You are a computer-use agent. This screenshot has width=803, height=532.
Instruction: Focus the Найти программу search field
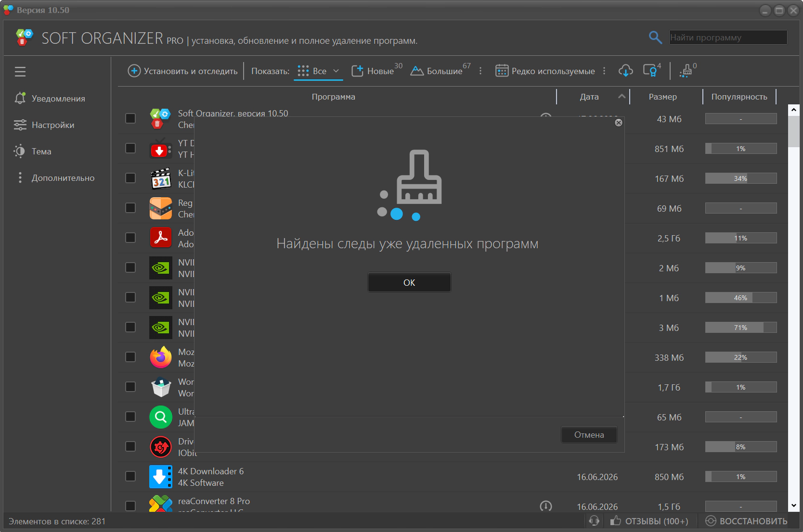click(x=728, y=37)
